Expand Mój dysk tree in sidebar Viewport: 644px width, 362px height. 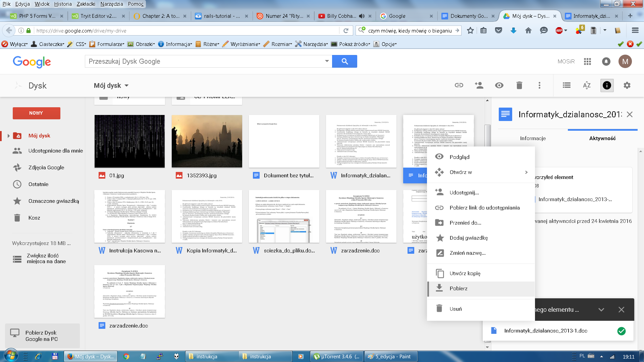[x=8, y=136]
